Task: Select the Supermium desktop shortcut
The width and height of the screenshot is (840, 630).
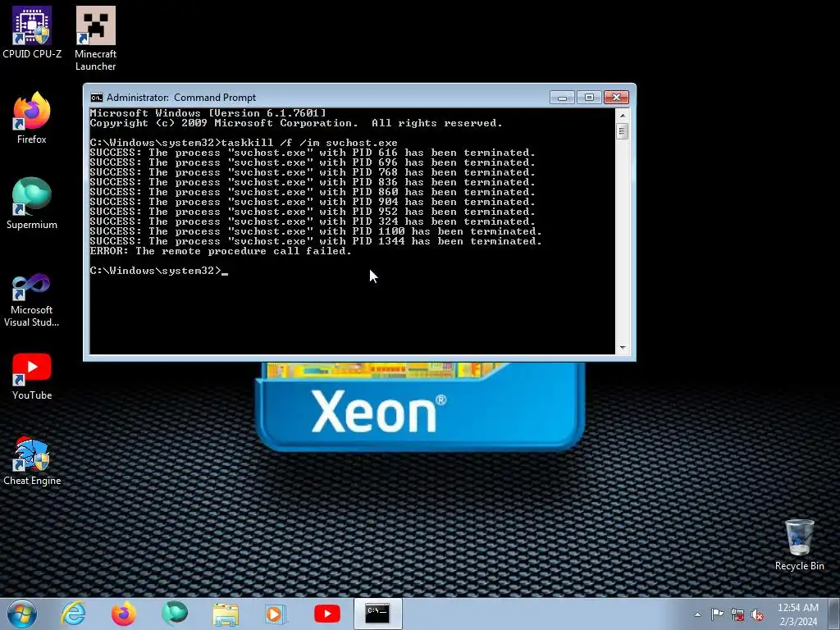Action: click(32, 203)
